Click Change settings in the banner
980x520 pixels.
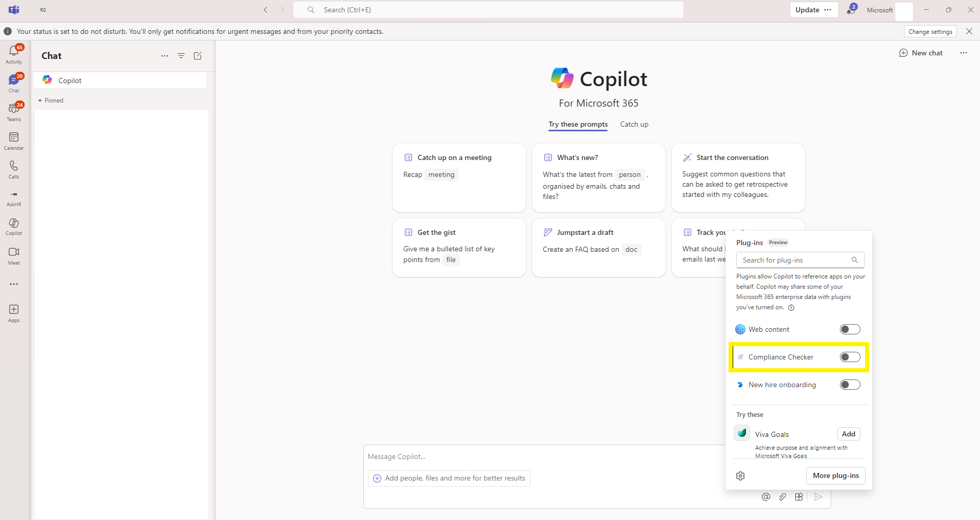(930, 32)
